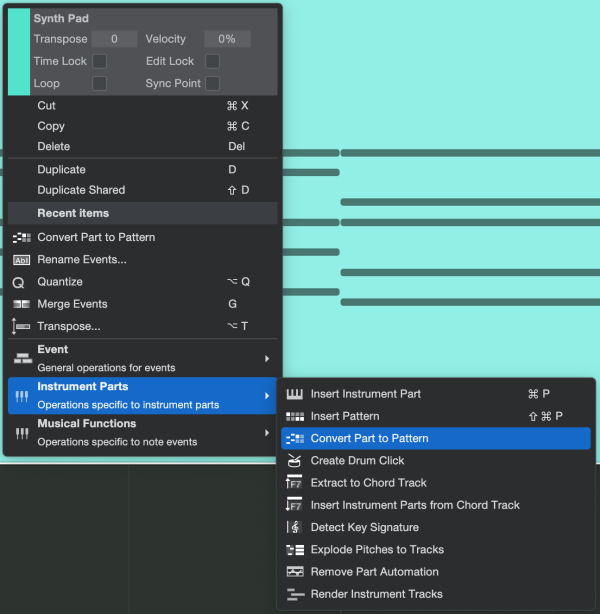Click the Explode Pitches to Tracks icon
Screen dimensions: 600x614
[x=295, y=550]
